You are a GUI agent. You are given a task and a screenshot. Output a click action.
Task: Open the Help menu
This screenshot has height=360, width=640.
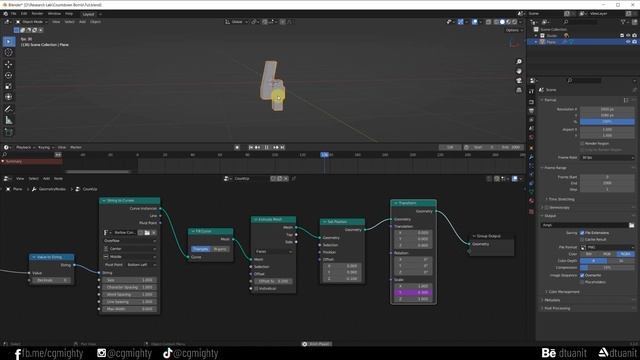tap(69, 13)
